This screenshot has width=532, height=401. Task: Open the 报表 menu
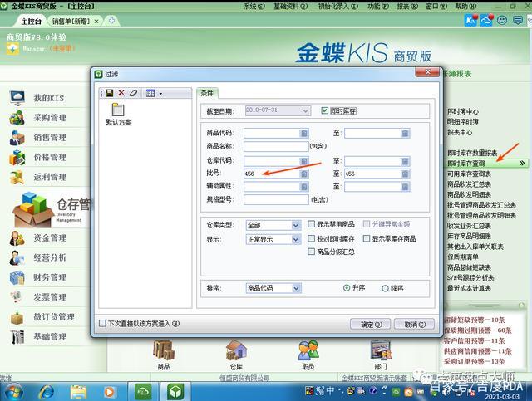[407, 7]
